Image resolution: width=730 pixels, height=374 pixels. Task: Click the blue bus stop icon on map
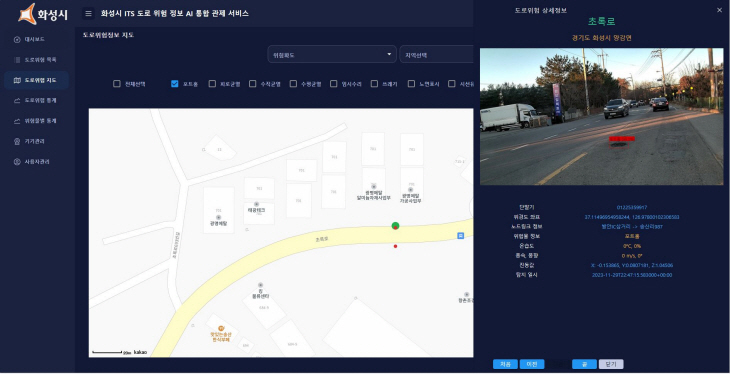point(460,236)
